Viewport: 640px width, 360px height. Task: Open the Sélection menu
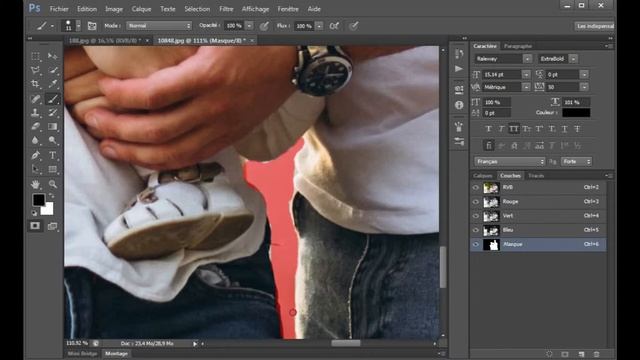tap(197, 9)
